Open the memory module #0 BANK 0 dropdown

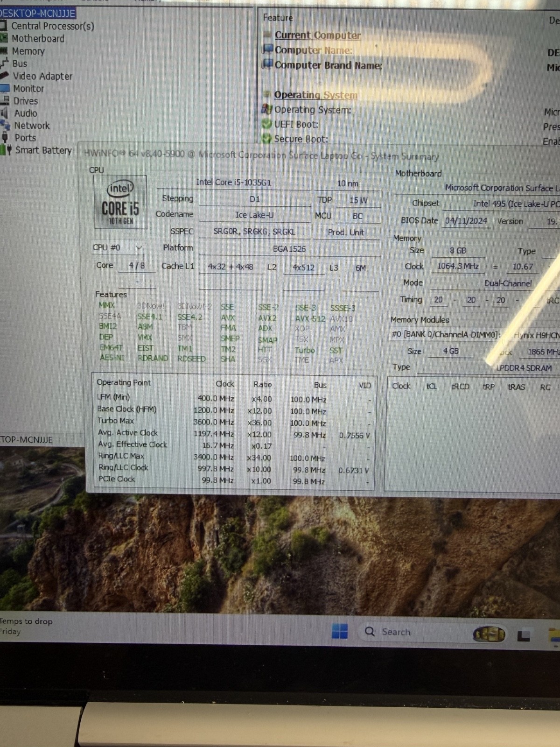click(475, 335)
